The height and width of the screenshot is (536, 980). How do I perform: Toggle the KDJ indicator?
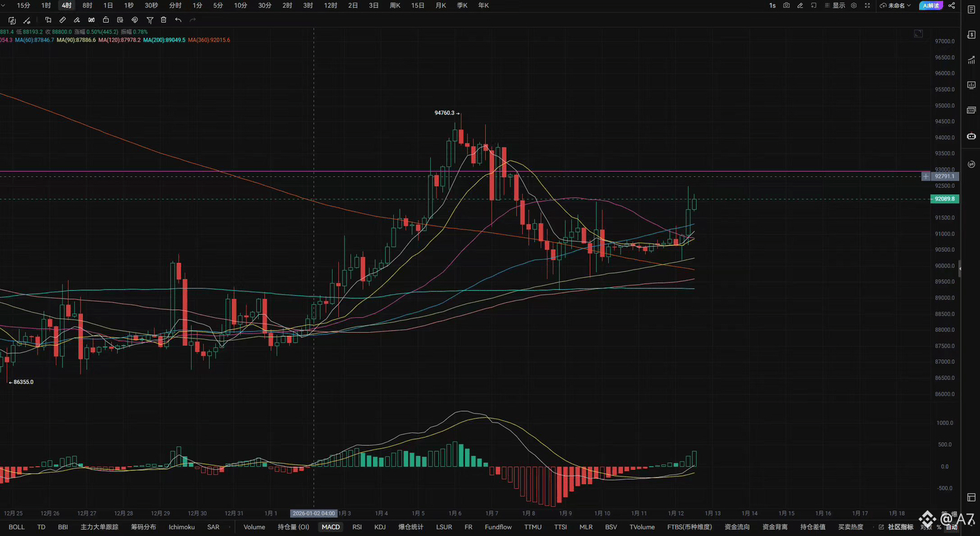pyautogui.click(x=380, y=527)
